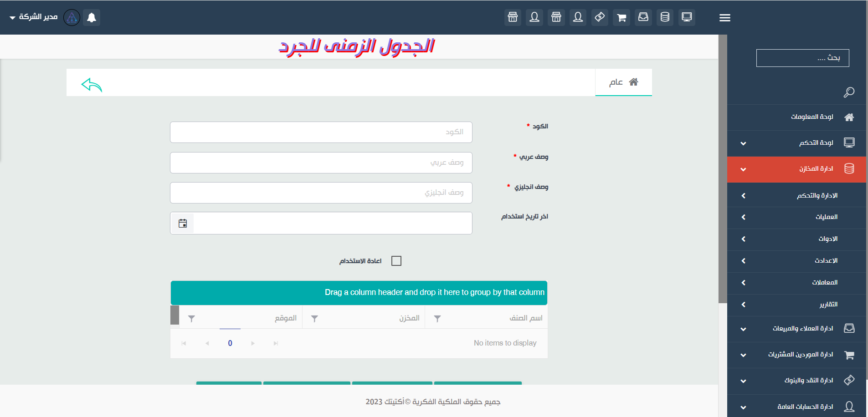The height and width of the screenshot is (417, 868).
Task: Expand لوحة التحكم menu chevron
Action: [x=743, y=143]
